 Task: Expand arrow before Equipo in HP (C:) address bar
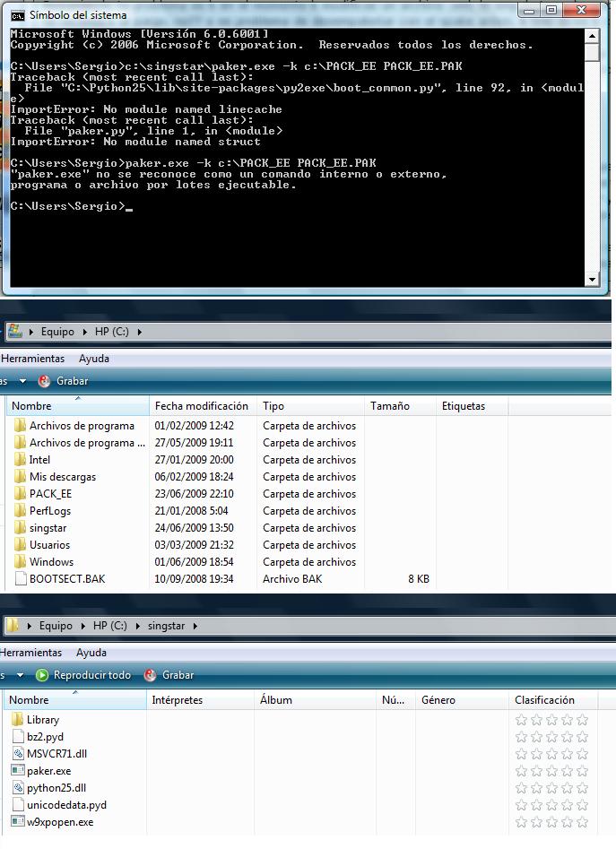[30, 332]
